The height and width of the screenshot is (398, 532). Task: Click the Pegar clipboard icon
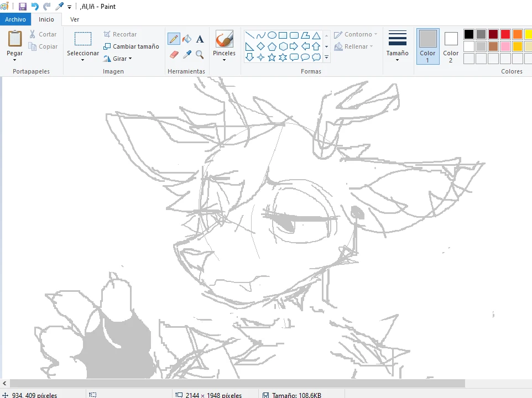[14, 39]
